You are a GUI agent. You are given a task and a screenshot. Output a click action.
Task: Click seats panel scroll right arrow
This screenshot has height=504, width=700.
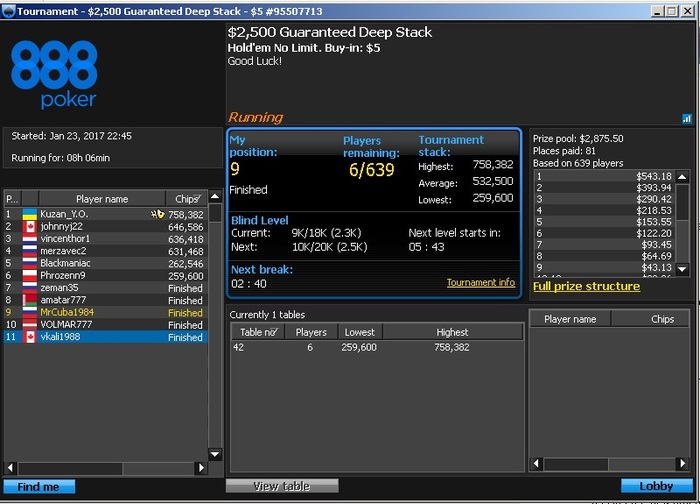(683, 464)
